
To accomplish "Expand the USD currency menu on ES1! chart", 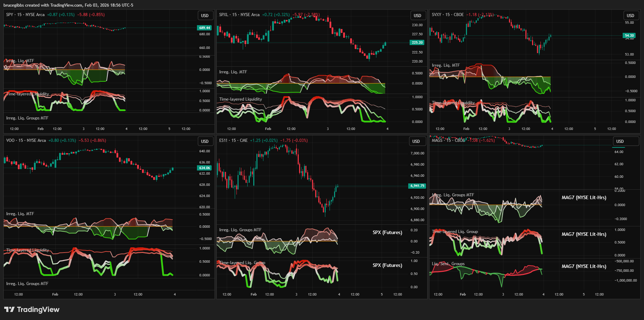I will 416,141.
